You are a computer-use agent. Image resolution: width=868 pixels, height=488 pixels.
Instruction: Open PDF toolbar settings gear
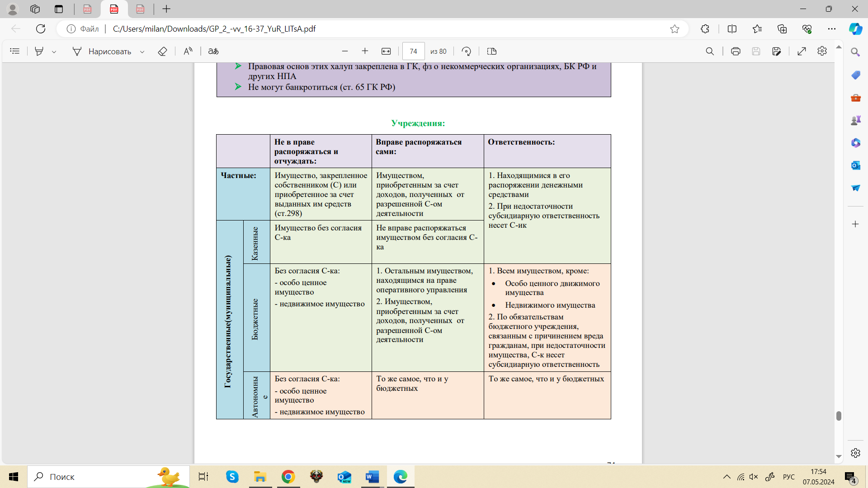(x=822, y=51)
